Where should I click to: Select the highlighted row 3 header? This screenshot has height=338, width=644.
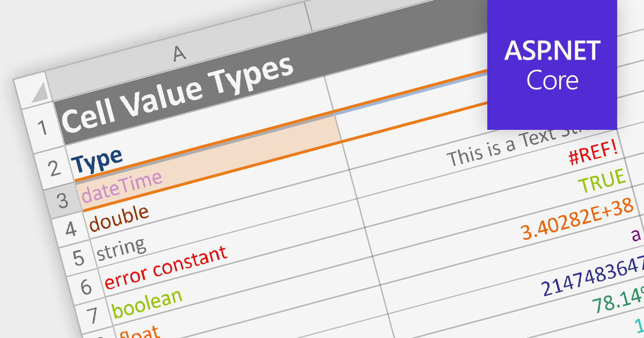click(62, 200)
